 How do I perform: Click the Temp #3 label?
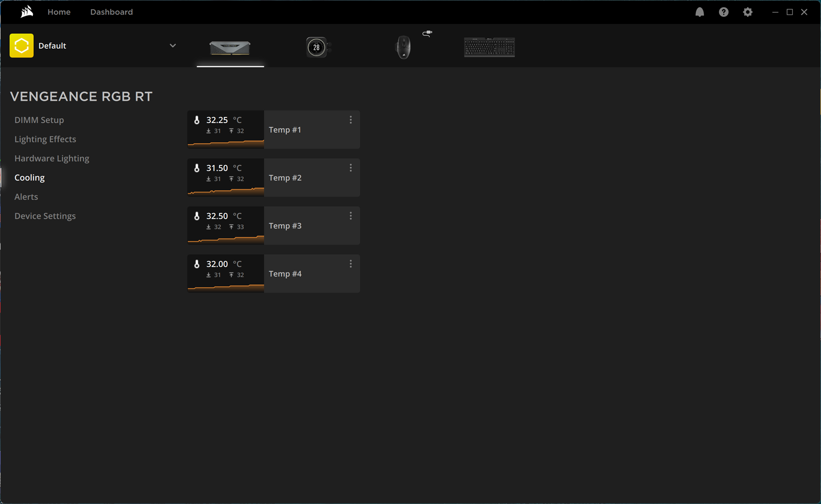[285, 226]
